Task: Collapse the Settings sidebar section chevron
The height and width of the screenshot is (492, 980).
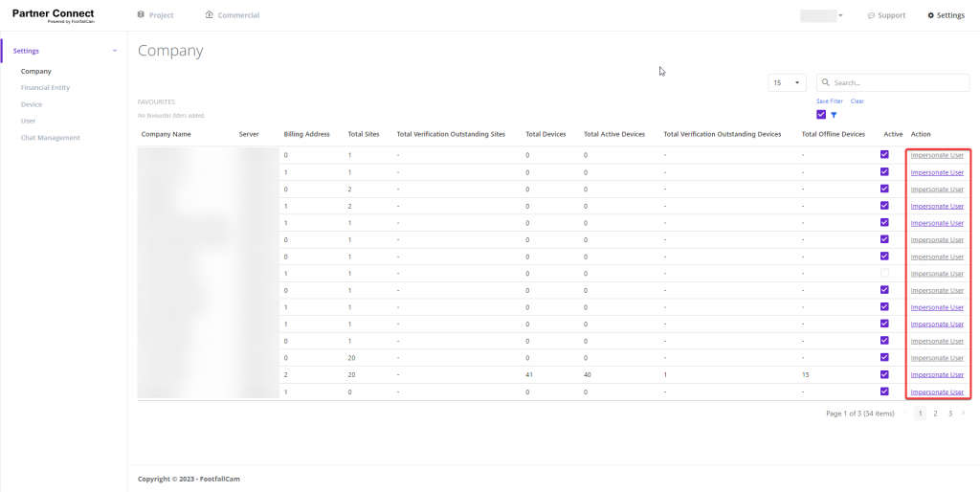Action: 115,51
